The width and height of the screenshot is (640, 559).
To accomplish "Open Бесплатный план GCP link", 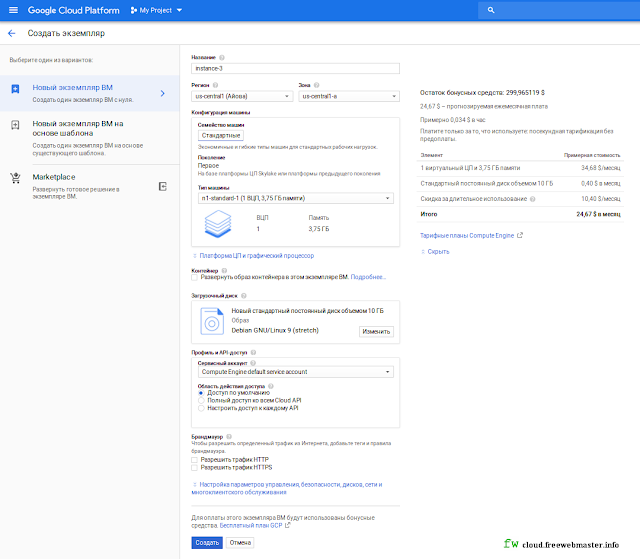I will 251,526.
